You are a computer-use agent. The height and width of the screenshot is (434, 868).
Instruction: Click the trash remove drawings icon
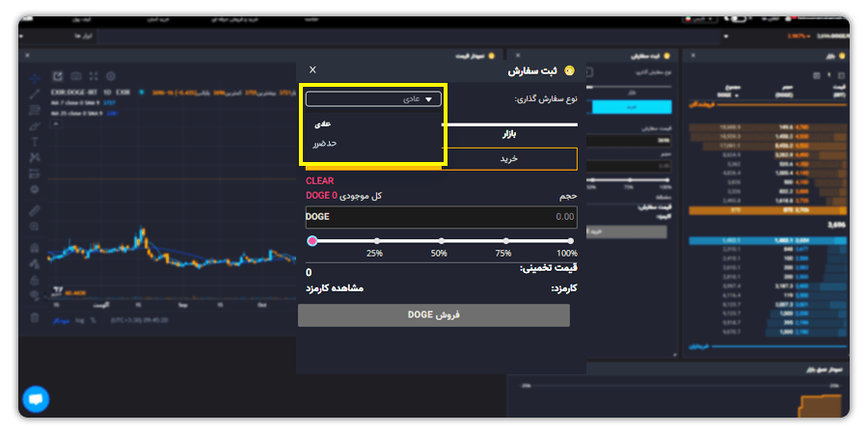[35, 317]
